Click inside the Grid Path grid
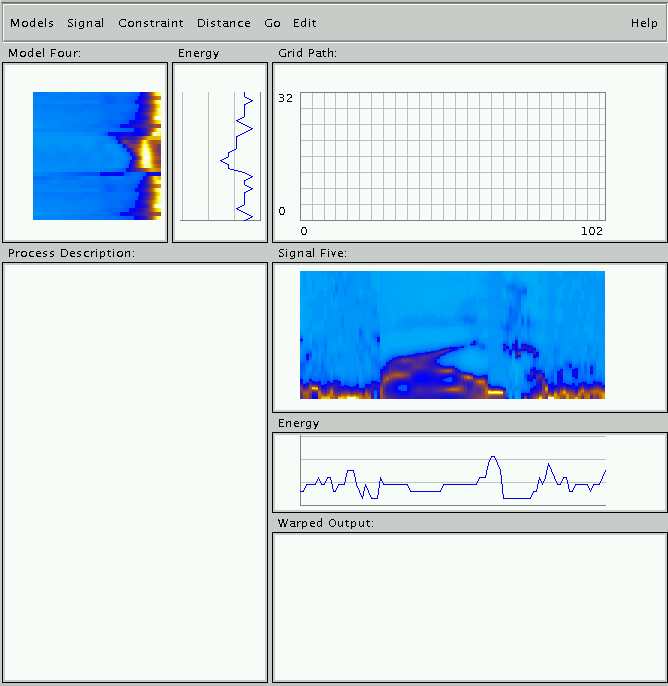Viewport: 668px width, 686px height. click(452, 156)
